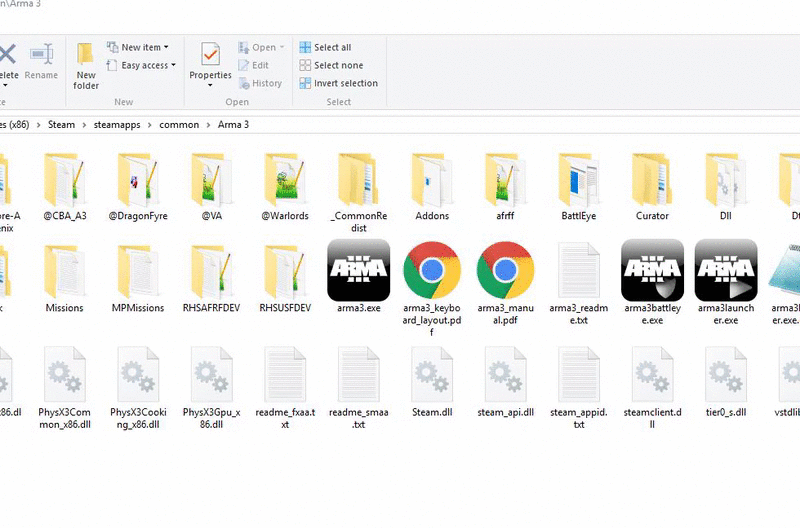Click Invert selection
This screenshot has width=800, height=528.
[339, 83]
